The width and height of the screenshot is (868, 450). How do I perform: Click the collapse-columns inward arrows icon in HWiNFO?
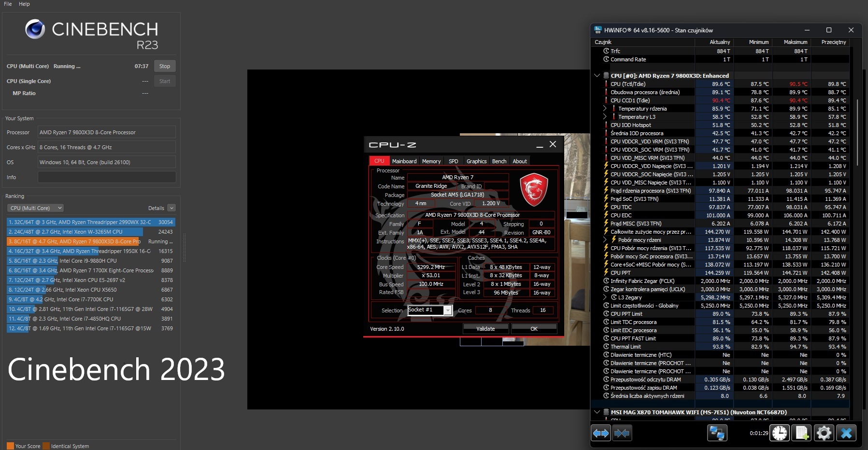click(x=622, y=433)
